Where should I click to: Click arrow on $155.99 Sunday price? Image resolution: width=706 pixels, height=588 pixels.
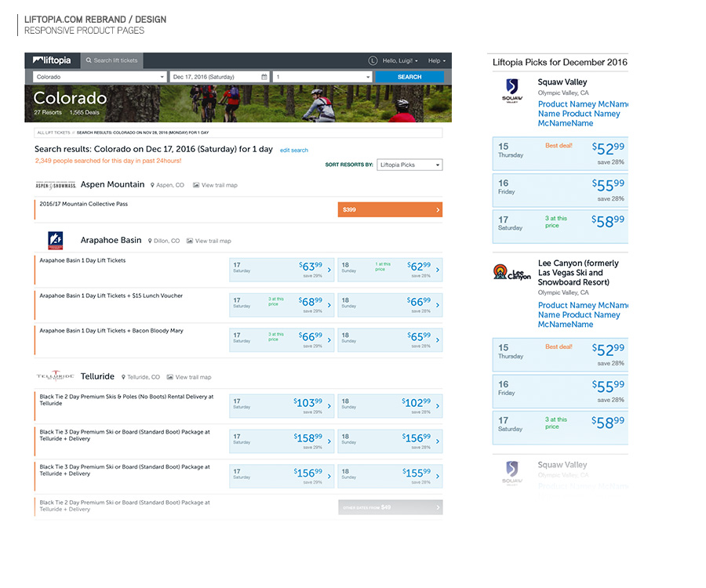[x=438, y=476]
